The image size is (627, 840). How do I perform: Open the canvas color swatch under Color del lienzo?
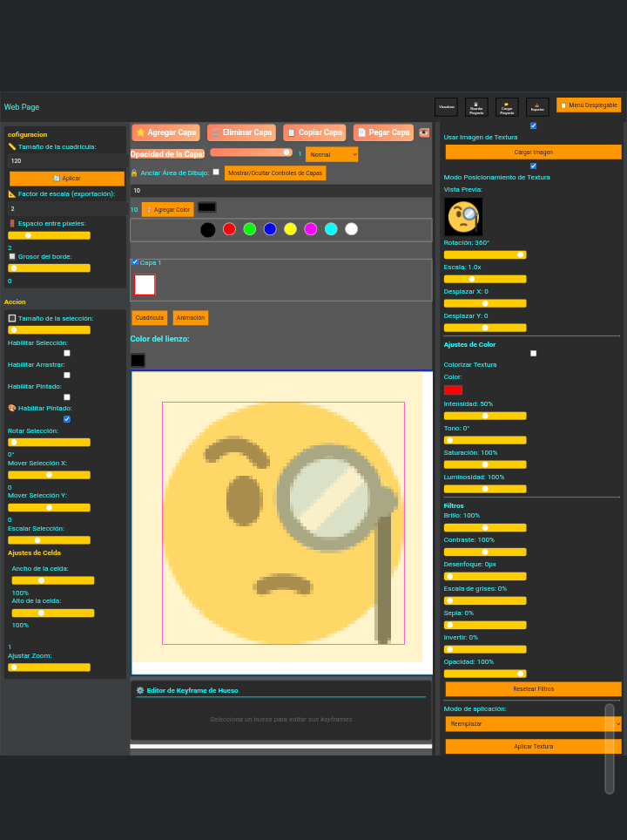pos(138,361)
